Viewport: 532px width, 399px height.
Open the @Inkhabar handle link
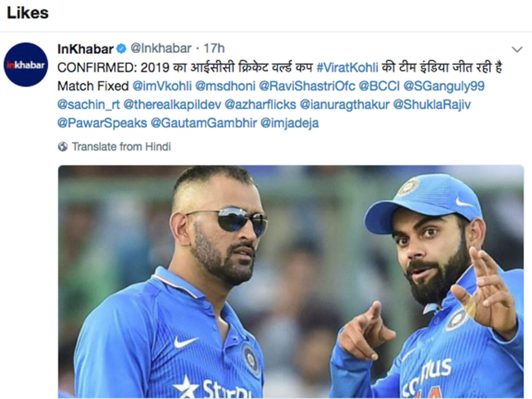click(161, 48)
